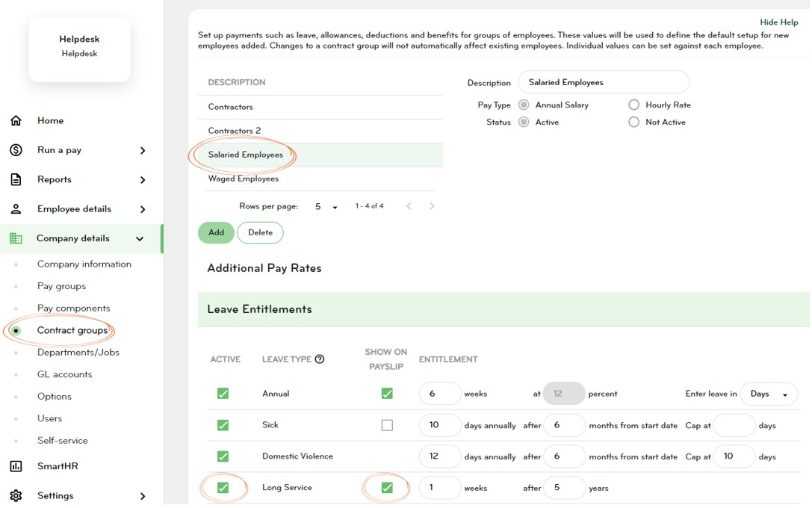This screenshot has width=812, height=508.
Task: Click the Leave Type help icon
Action: 320,359
